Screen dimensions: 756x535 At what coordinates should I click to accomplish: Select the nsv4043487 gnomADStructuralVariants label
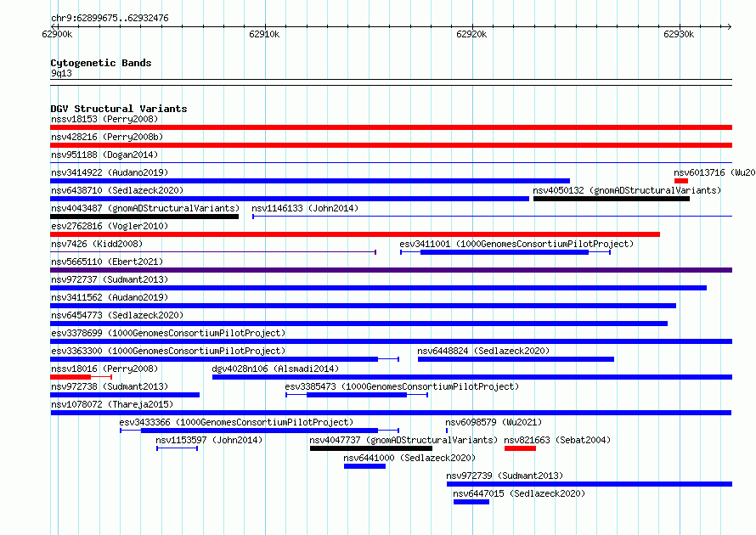(145, 208)
